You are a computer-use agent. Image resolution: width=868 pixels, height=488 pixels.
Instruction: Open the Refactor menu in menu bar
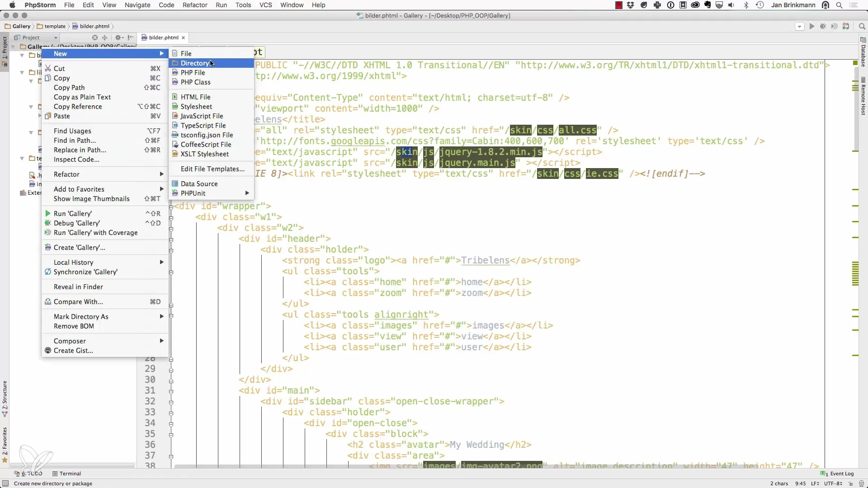point(195,5)
